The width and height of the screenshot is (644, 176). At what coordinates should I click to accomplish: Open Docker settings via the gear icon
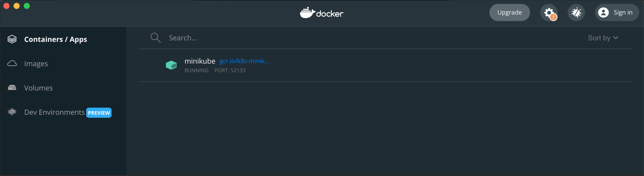click(549, 12)
